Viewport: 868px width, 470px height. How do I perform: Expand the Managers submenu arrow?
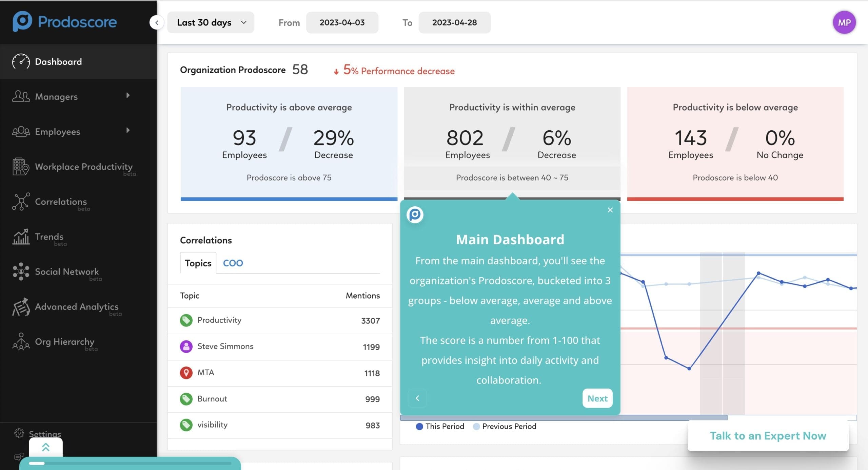pos(128,95)
